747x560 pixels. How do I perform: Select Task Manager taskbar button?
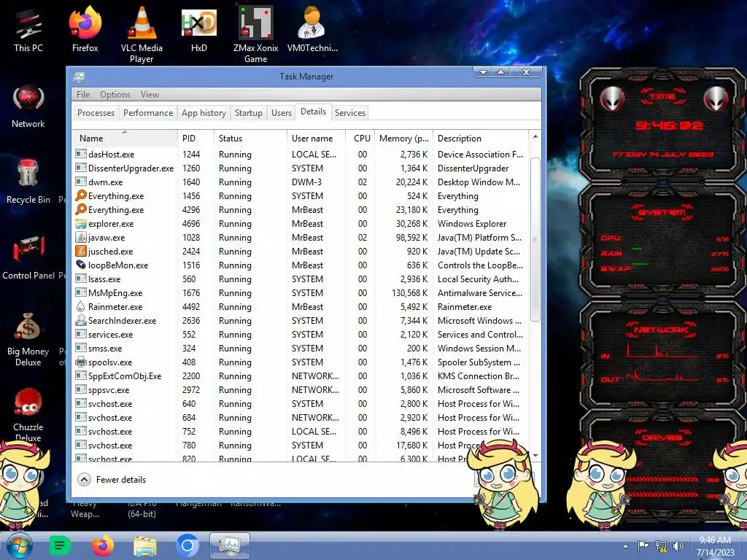[230, 545]
